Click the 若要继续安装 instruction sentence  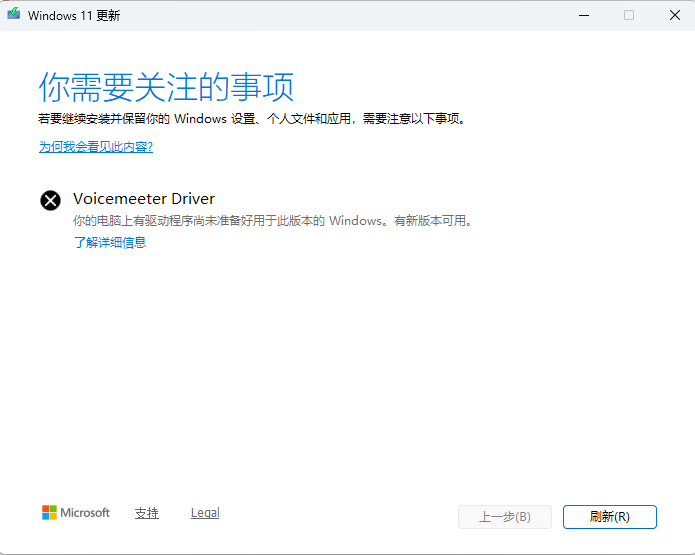tap(252, 118)
